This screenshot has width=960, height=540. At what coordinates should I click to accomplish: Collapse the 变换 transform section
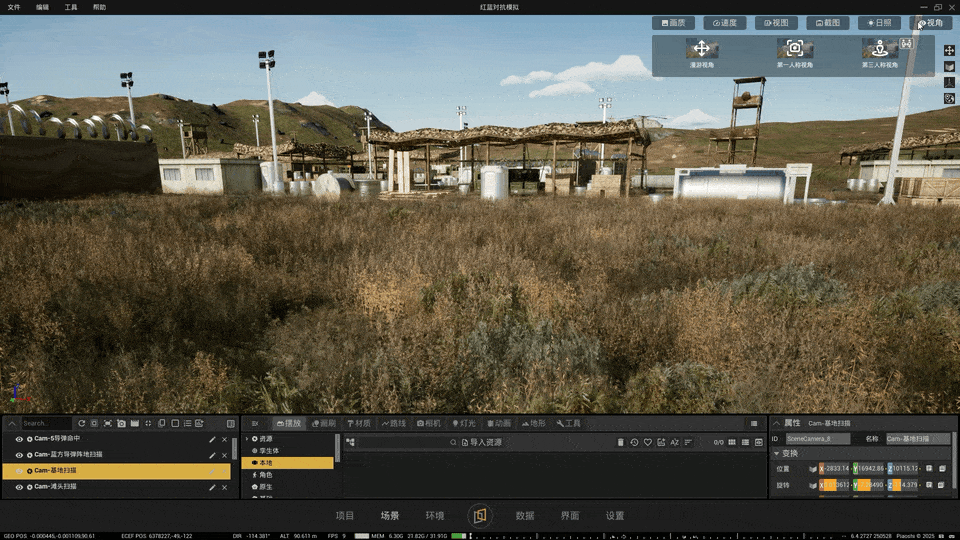coord(777,454)
